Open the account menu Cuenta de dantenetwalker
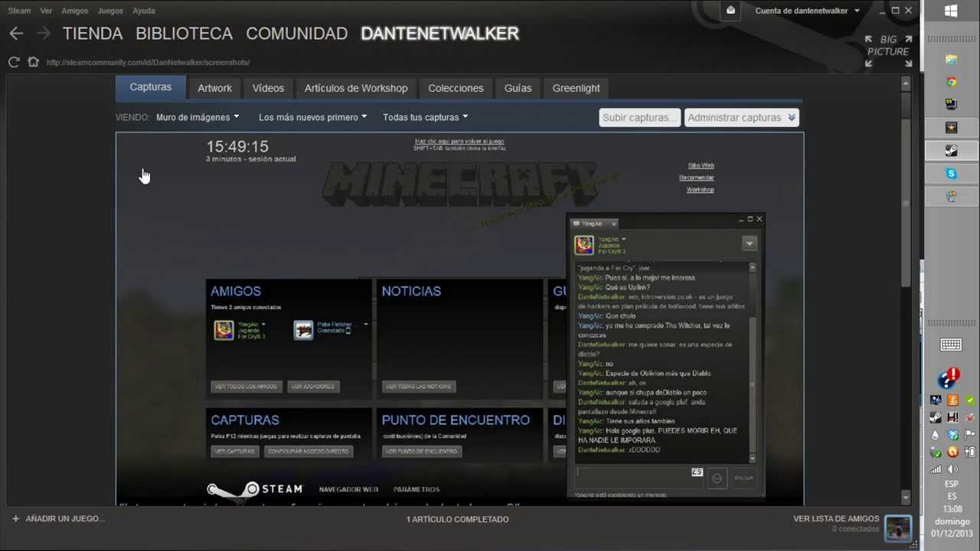The width and height of the screenshot is (980, 551). tap(807, 11)
